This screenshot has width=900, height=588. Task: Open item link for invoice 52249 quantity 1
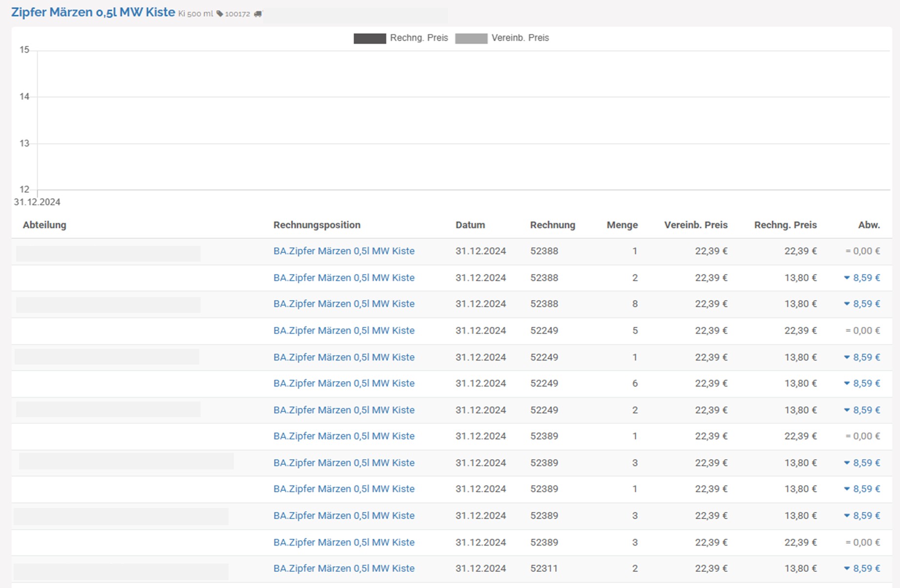(344, 357)
